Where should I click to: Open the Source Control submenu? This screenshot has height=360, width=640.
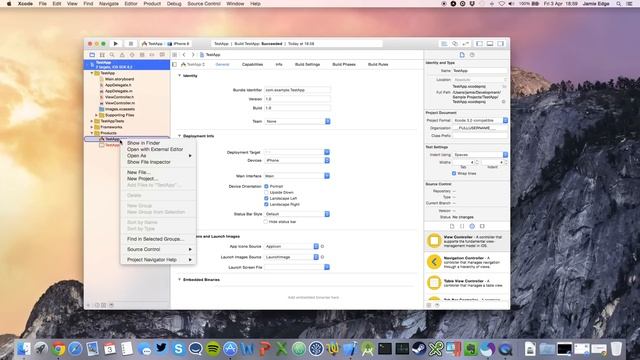click(x=158, y=249)
